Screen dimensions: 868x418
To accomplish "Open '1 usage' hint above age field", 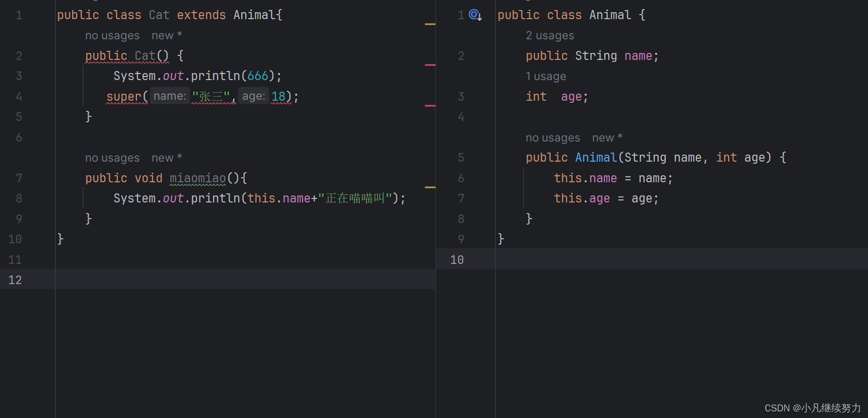I will (546, 77).
